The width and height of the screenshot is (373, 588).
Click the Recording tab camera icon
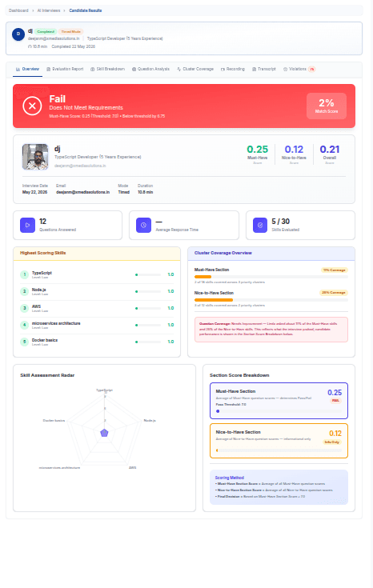(x=223, y=69)
